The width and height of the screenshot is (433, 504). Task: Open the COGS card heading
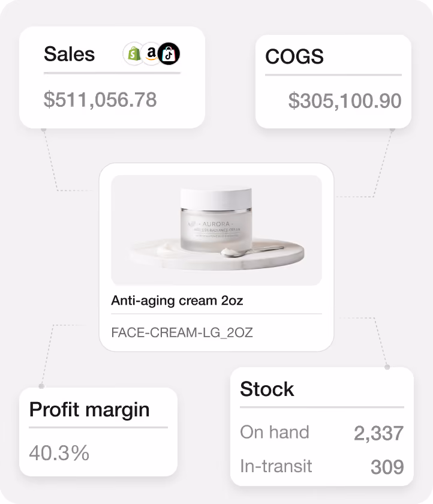tap(294, 56)
